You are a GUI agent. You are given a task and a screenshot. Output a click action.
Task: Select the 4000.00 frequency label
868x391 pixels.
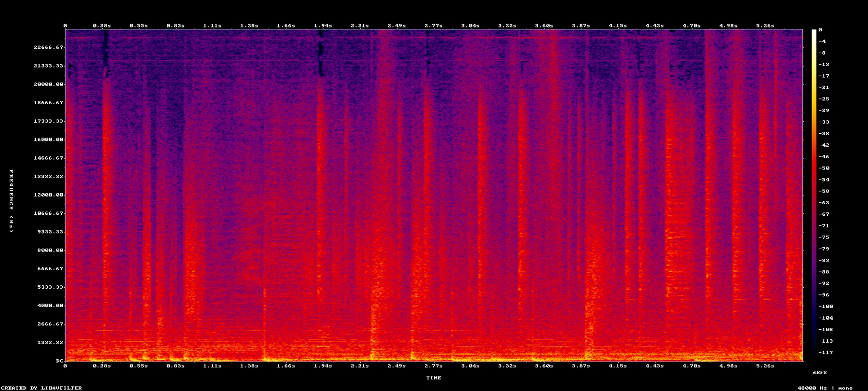50,306
